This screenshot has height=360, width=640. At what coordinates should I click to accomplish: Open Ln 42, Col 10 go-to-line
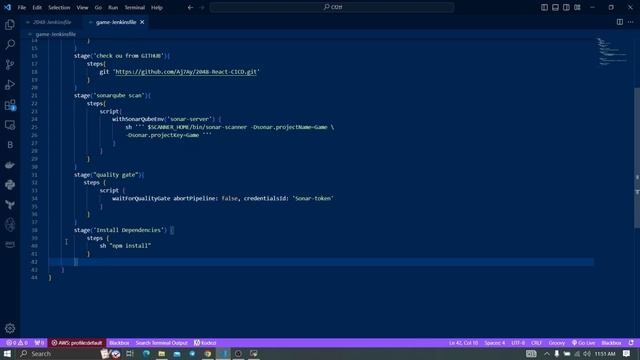tap(463, 343)
